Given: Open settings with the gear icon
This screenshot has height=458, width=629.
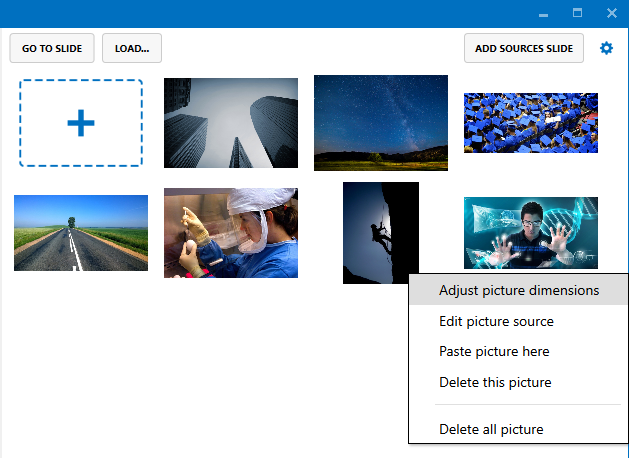Looking at the screenshot, I should point(606,48).
